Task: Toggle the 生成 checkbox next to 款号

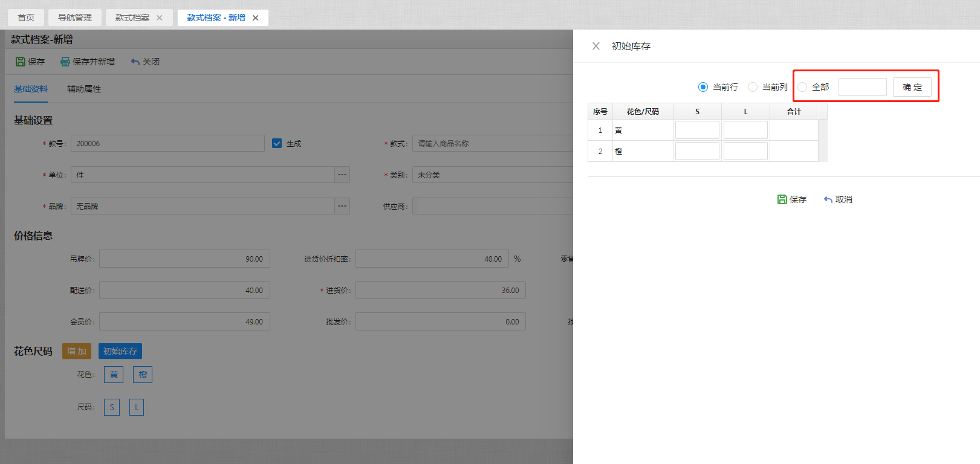Action: pyautogui.click(x=277, y=143)
